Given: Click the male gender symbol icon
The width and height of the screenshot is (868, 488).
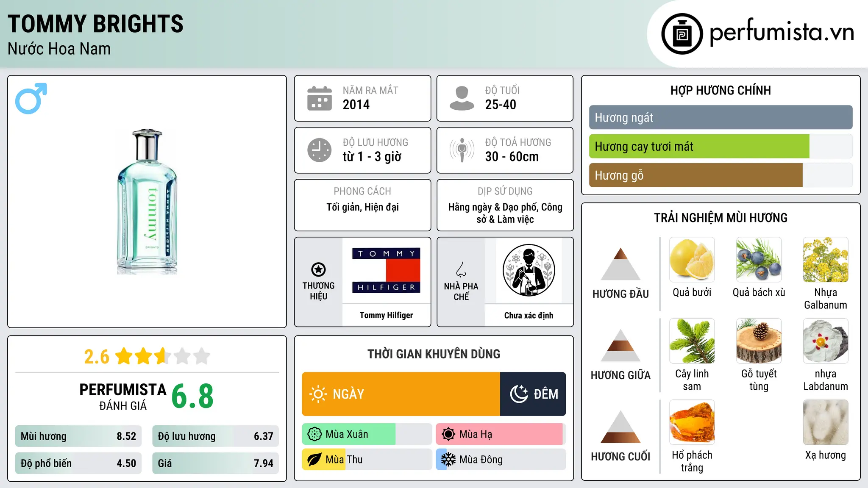Looking at the screenshot, I should [x=31, y=98].
